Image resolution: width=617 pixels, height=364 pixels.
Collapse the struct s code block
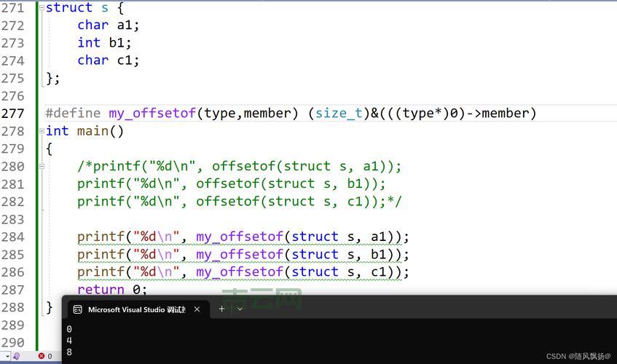(41, 8)
